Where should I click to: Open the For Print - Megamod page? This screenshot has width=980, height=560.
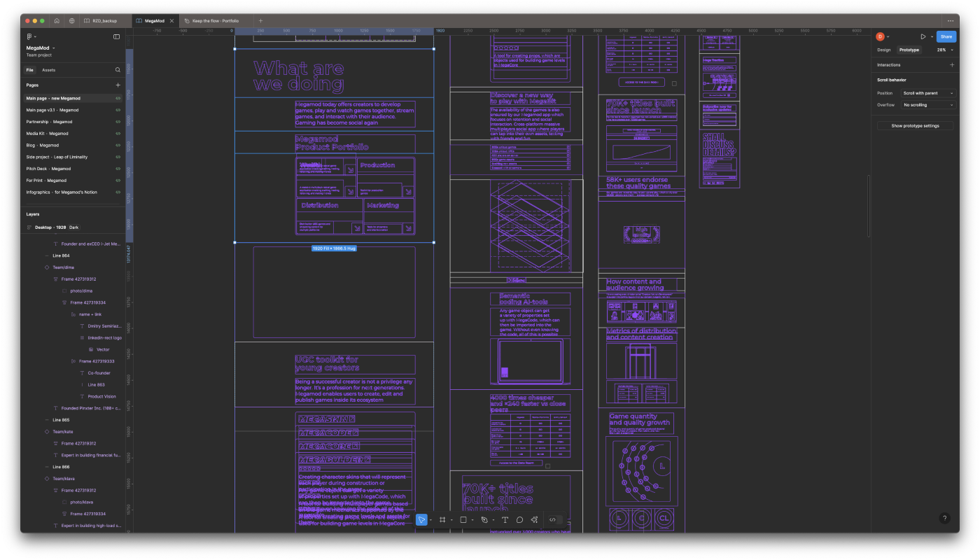[x=73, y=181]
